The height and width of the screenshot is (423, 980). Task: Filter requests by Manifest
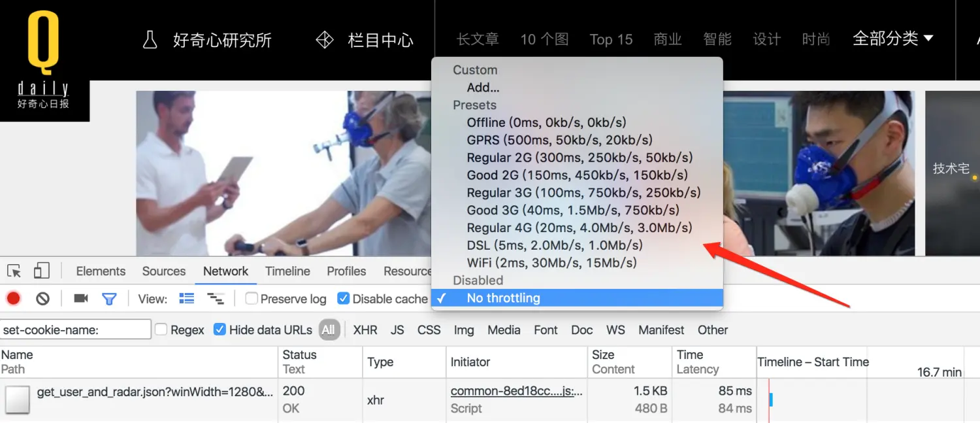661,330
